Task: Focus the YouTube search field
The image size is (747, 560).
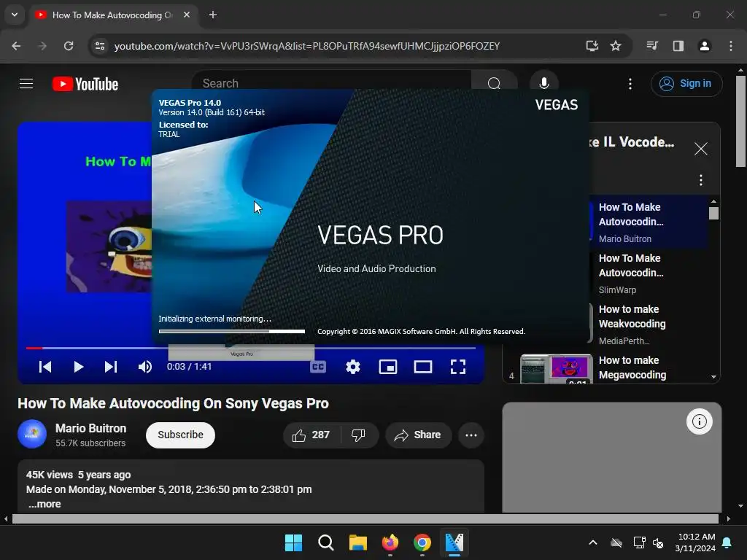Action: 331,83
